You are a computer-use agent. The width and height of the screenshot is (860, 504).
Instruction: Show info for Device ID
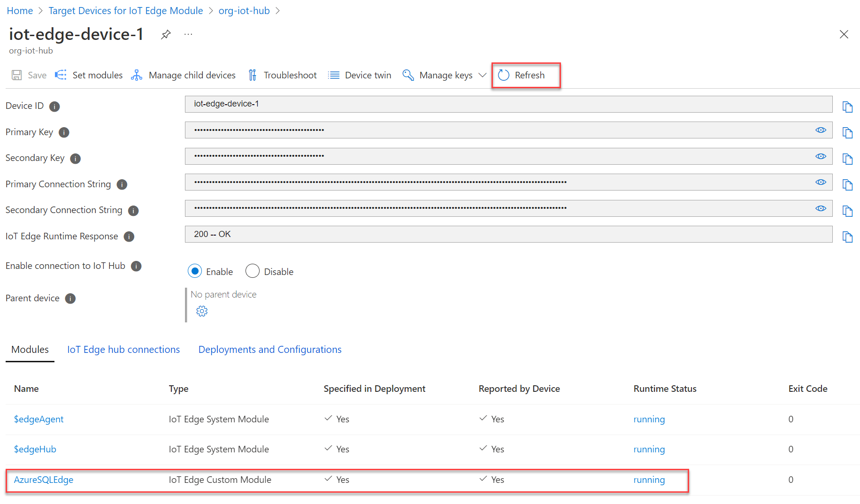pyautogui.click(x=54, y=107)
